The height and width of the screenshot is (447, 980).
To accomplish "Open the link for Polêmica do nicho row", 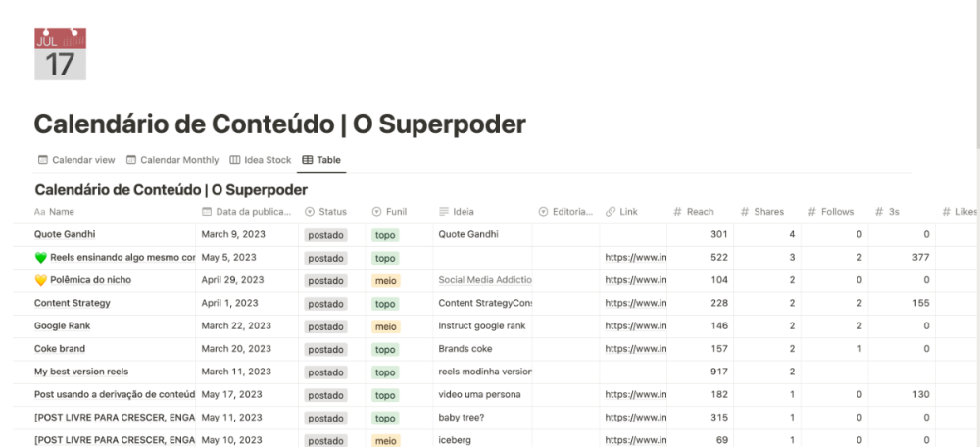I will (635, 280).
